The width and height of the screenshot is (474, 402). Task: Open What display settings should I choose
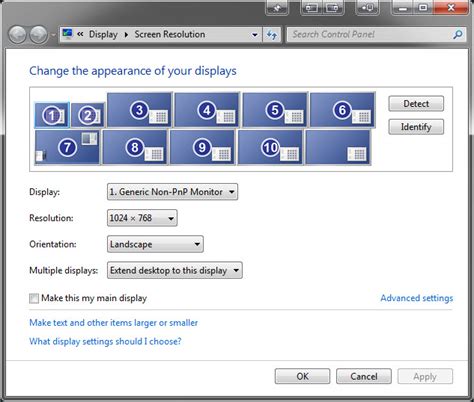coord(105,341)
